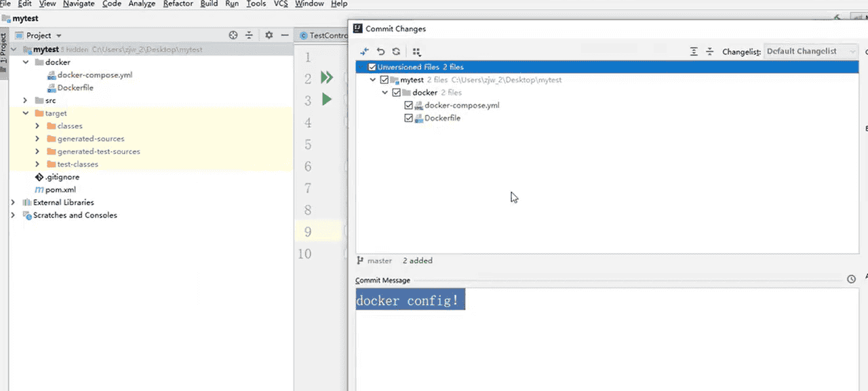Uncheck the docker-compose.yml checkbox
Screen dimensions: 868x391
pos(408,105)
